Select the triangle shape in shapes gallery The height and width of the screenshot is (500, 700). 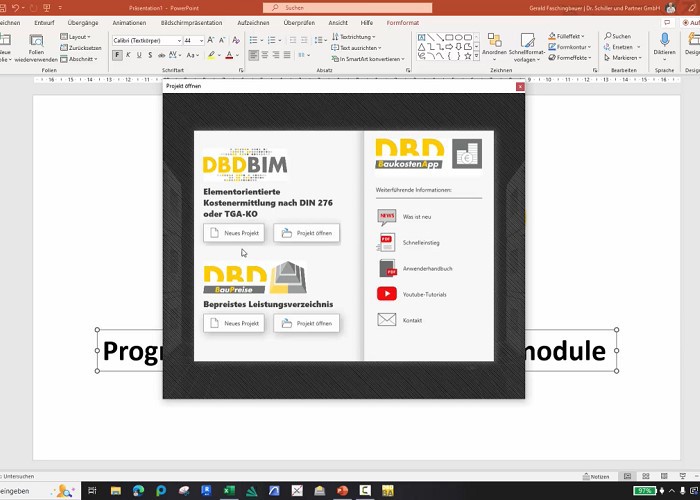[x=421, y=47]
